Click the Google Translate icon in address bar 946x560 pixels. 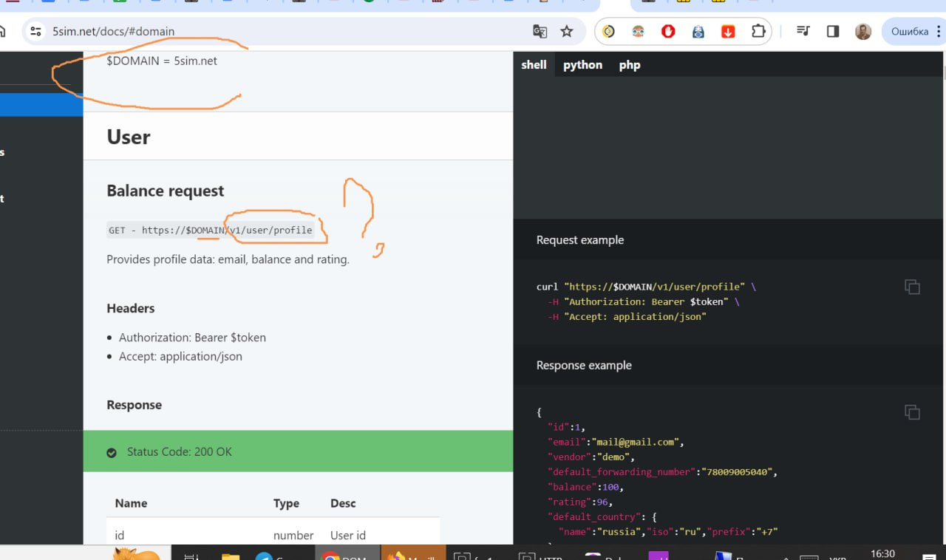pos(540,31)
